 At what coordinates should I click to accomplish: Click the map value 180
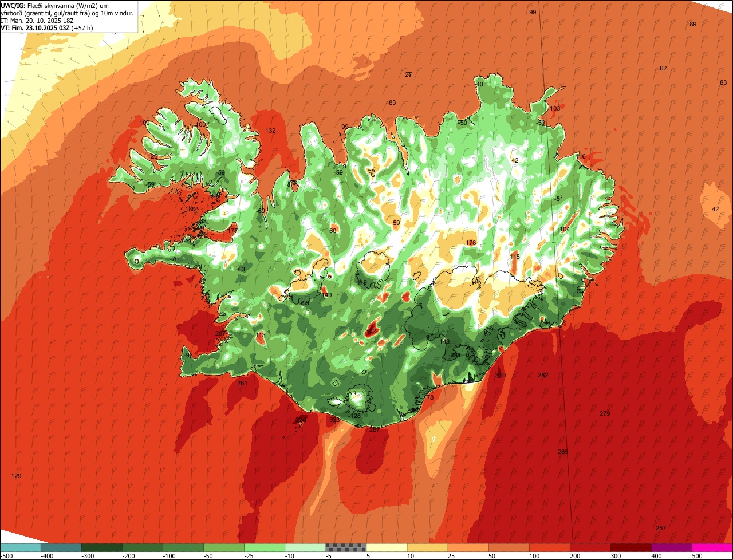pos(190,209)
